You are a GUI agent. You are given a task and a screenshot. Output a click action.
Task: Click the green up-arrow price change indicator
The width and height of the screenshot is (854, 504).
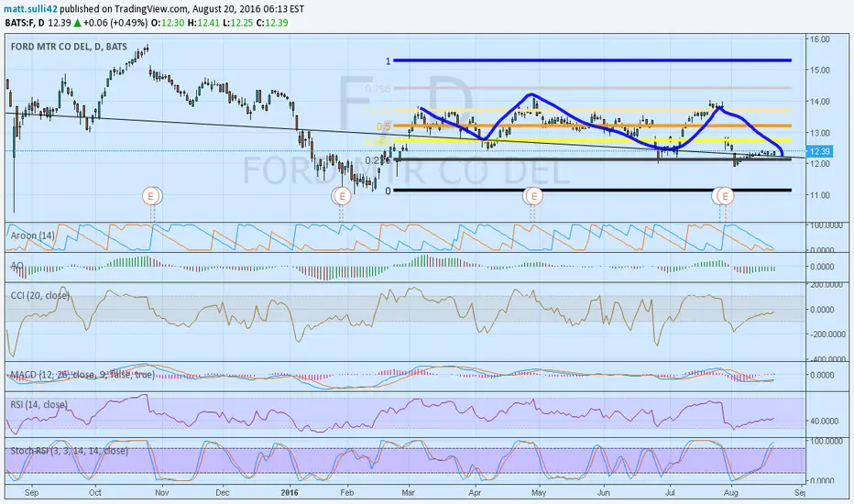tap(77, 23)
